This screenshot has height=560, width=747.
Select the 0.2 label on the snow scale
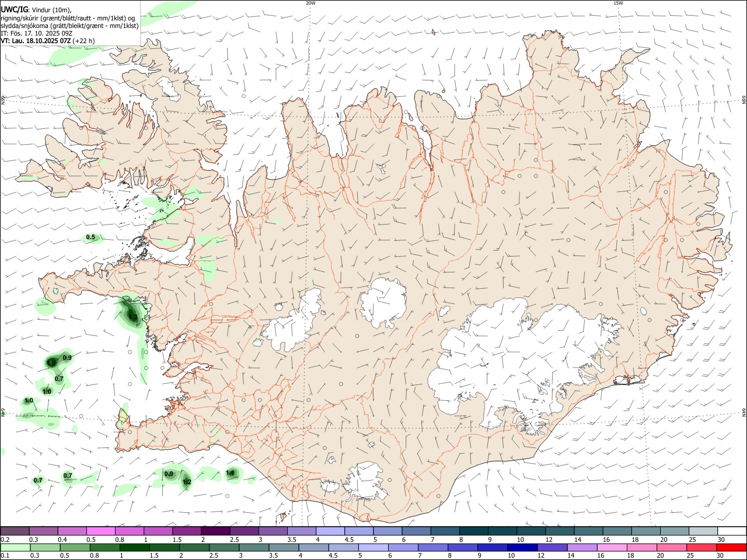[x=5, y=540]
